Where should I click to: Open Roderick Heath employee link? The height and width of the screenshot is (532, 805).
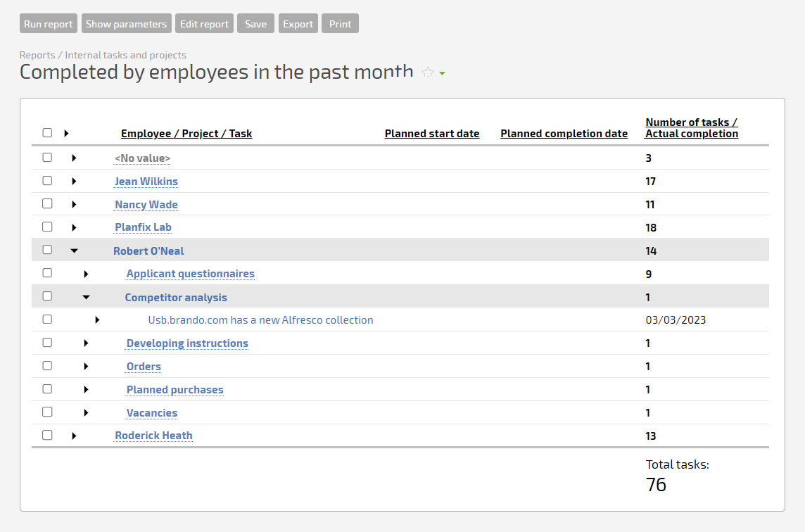coord(153,436)
